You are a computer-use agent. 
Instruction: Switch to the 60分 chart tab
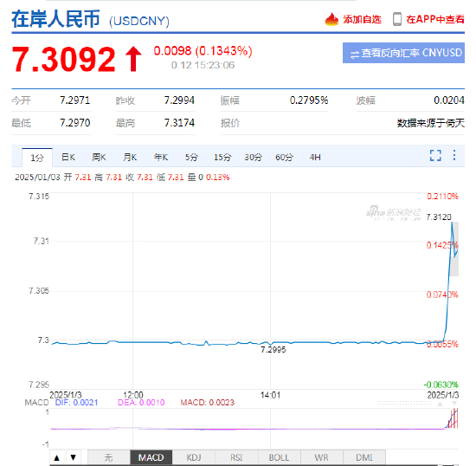pyautogui.click(x=284, y=158)
